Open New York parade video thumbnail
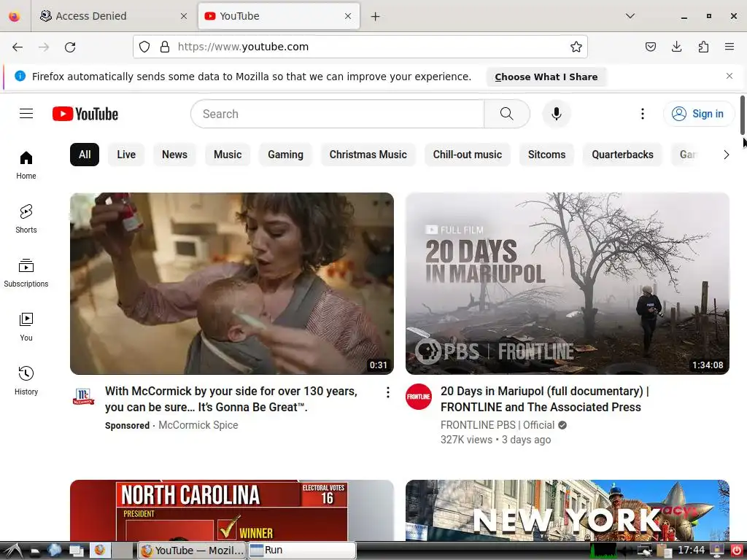The width and height of the screenshot is (747, 560). pyautogui.click(x=568, y=510)
